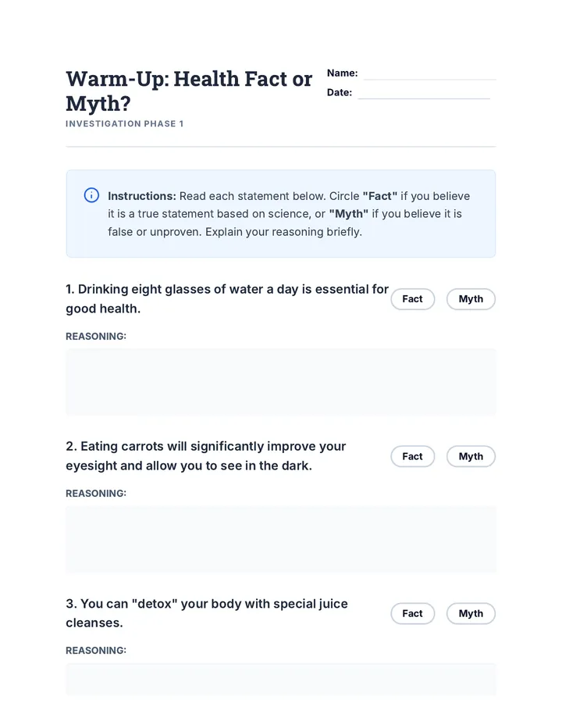Click the statement about drinking eight glasses of water
Image resolution: width=562 pixels, height=728 pixels.
(x=227, y=298)
